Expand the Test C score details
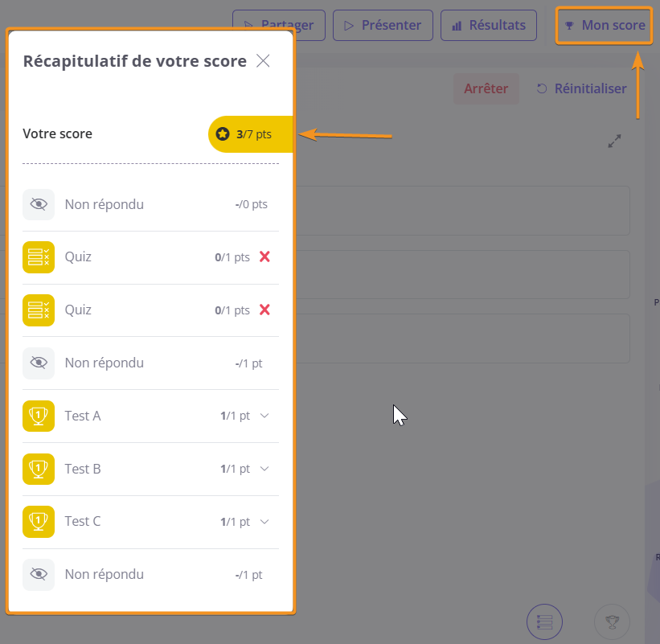 click(x=265, y=521)
